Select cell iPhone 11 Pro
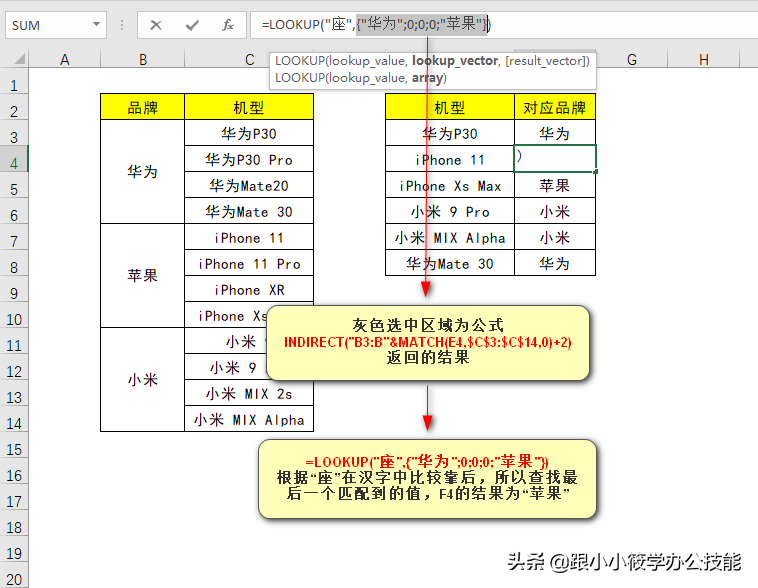This screenshot has height=588, width=758. coord(249,264)
